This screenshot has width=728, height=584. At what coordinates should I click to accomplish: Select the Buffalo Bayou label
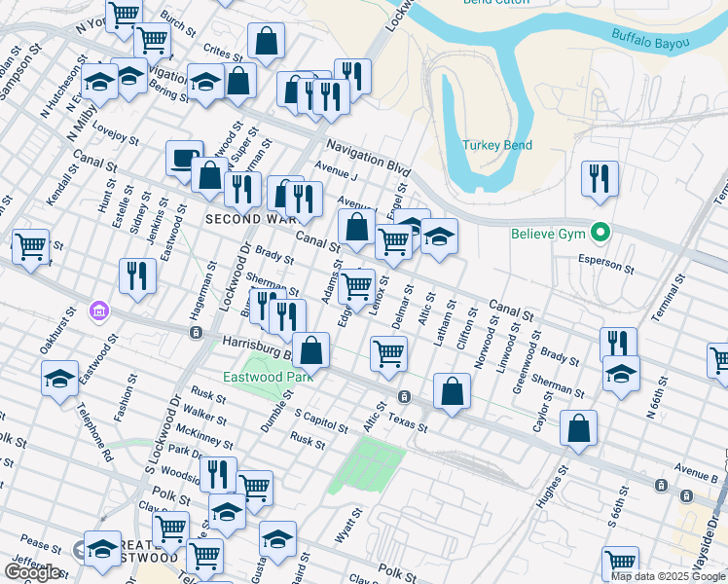point(650,40)
